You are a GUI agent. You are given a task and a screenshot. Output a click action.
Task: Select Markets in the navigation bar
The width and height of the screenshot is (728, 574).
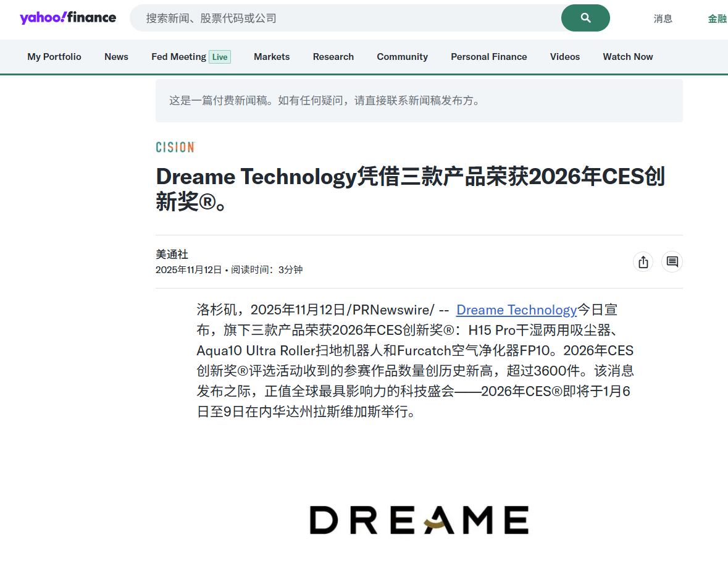(272, 56)
